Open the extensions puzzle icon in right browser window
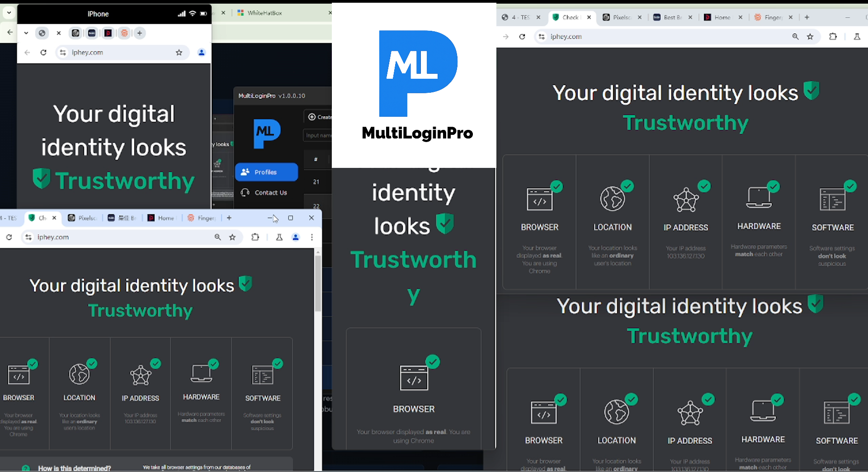Viewport: 868px width, 472px height. click(x=833, y=37)
